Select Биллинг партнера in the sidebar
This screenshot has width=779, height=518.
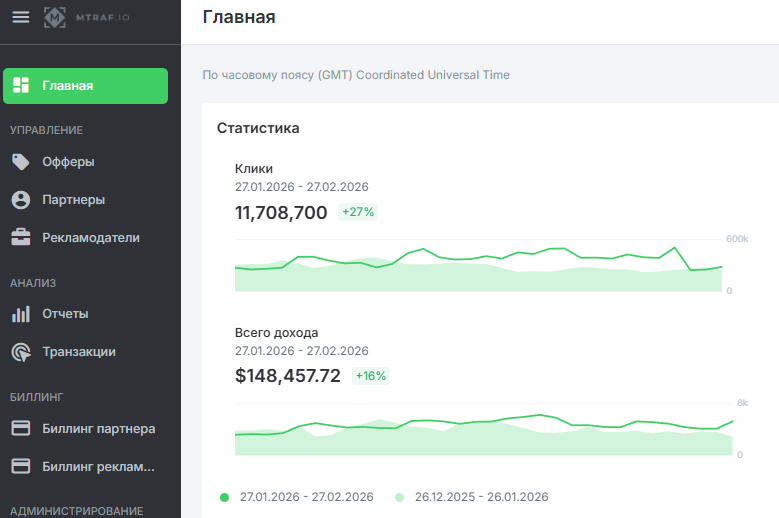click(98, 429)
